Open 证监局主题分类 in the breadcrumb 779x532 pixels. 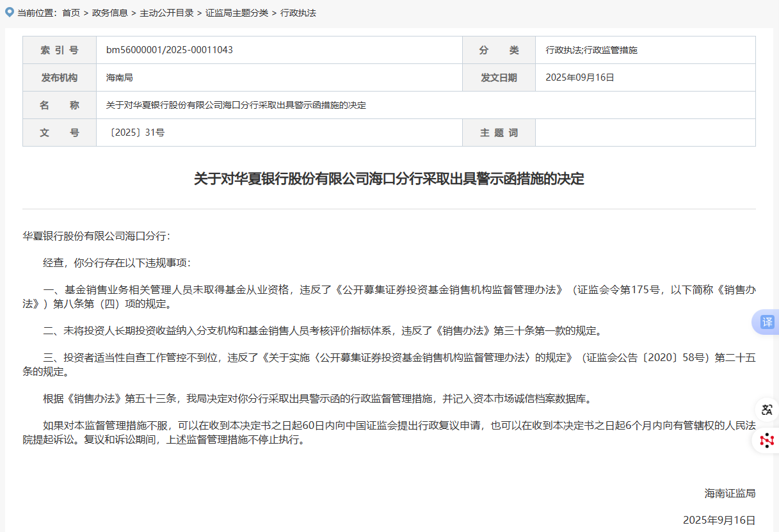click(x=236, y=13)
